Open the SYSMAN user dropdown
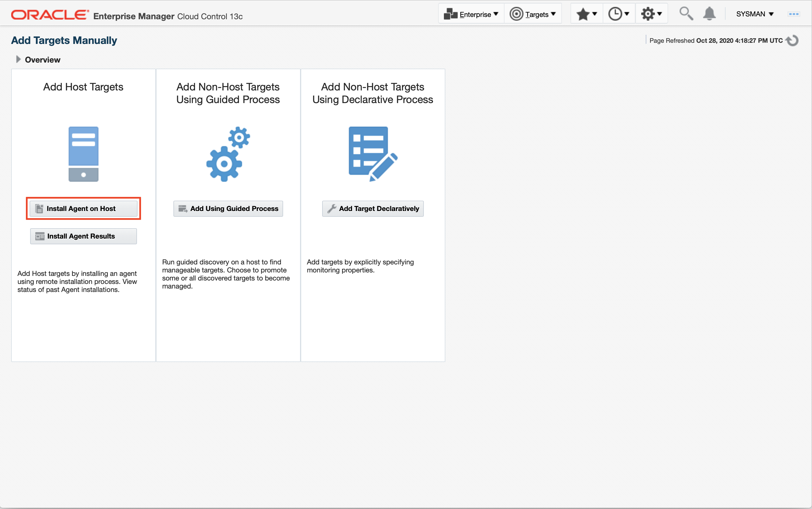This screenshot has height=509, width=812. (755, 14)
